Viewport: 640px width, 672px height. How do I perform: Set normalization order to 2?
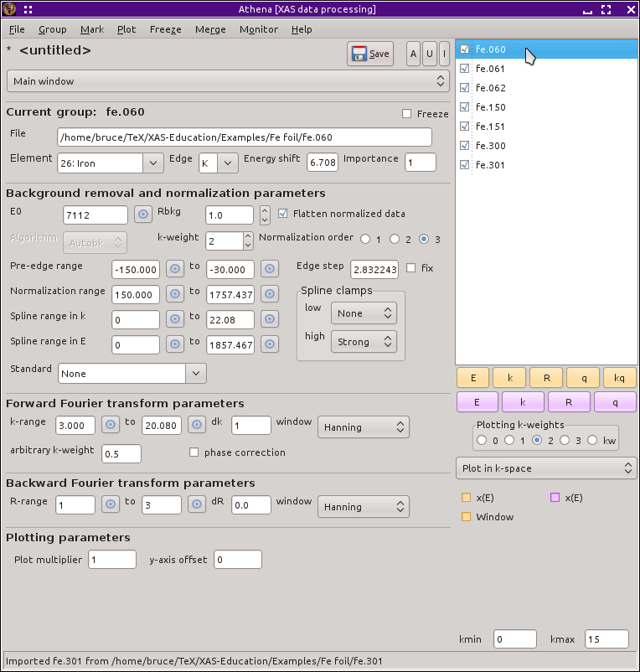(x=395, y=239)
